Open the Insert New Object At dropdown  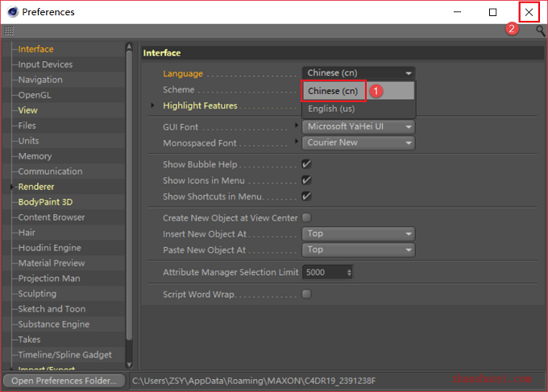pos(359,234)
